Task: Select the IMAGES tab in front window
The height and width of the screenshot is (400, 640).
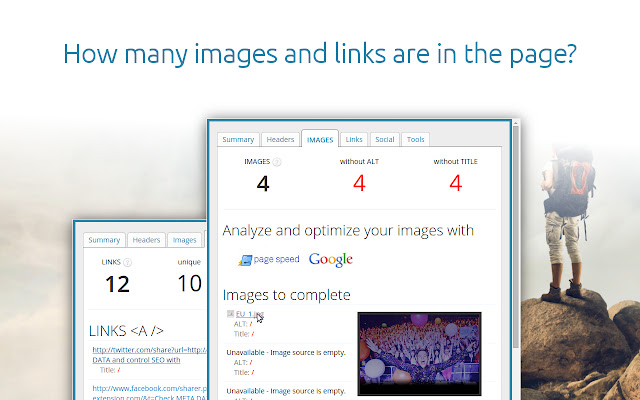Action: click(x=320, y=140)
